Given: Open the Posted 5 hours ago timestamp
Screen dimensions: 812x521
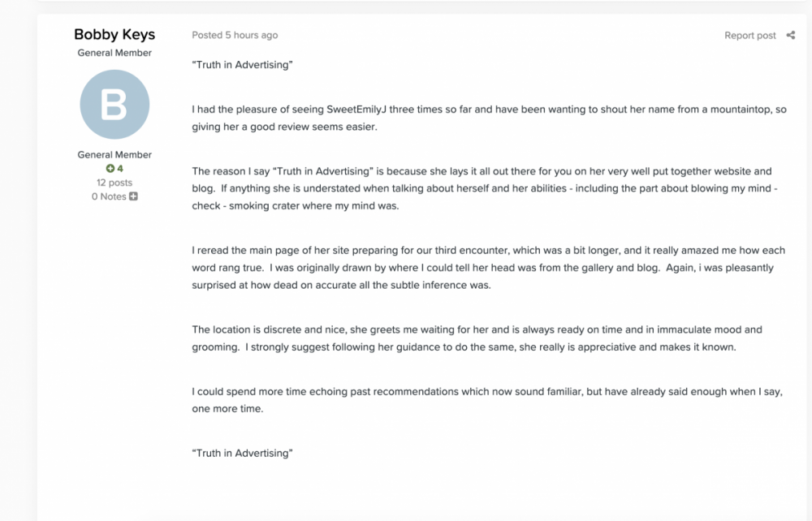Looking at the screenshot, I should point(235,35).
